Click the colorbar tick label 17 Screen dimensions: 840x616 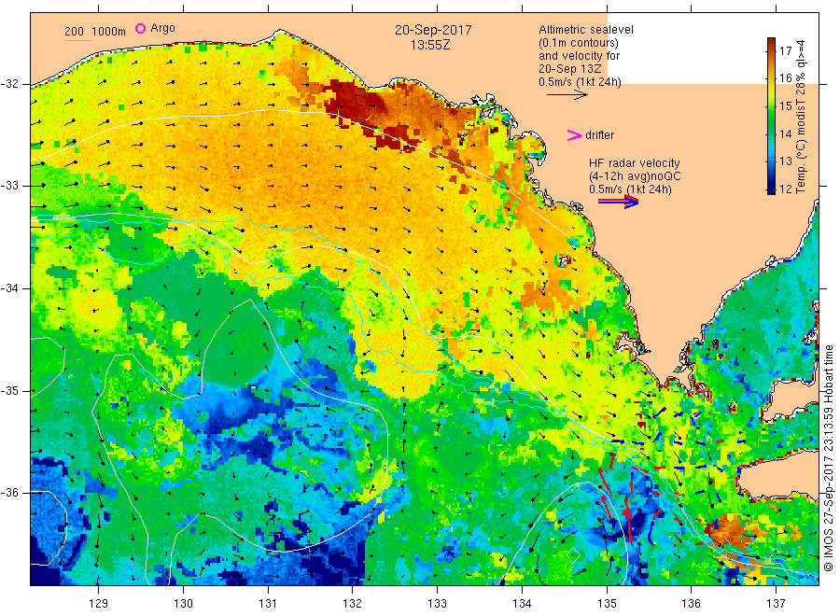[x=785, y=51]
